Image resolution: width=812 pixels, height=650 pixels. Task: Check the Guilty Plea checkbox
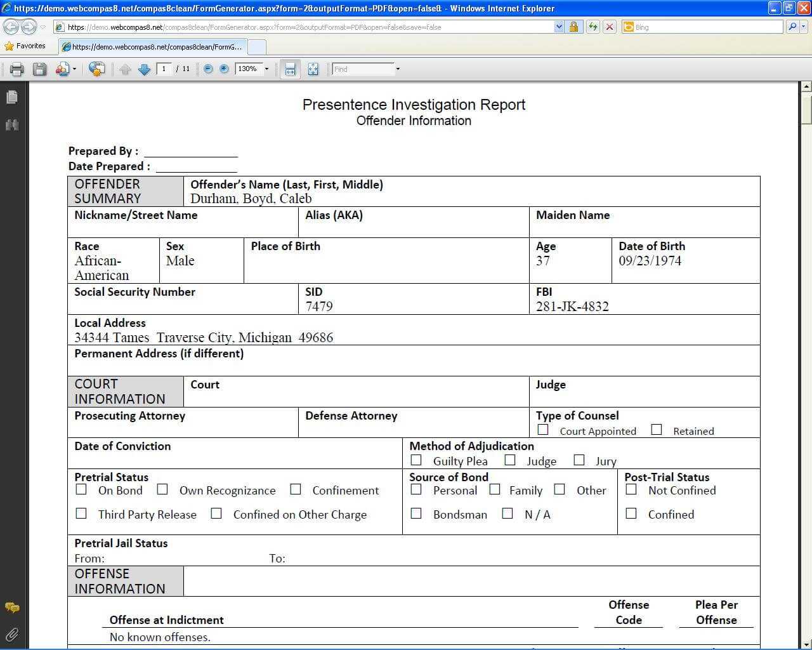click(x=416, y=460)
